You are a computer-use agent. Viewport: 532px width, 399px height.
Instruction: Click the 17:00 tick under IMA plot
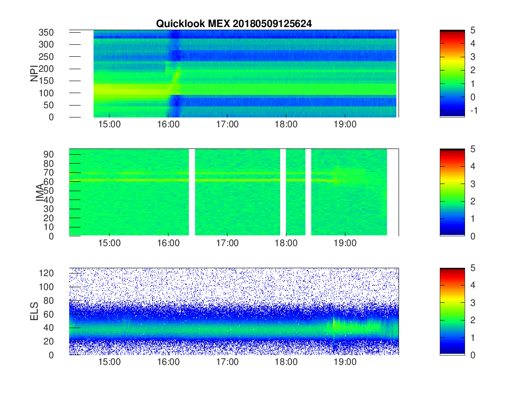227,243
